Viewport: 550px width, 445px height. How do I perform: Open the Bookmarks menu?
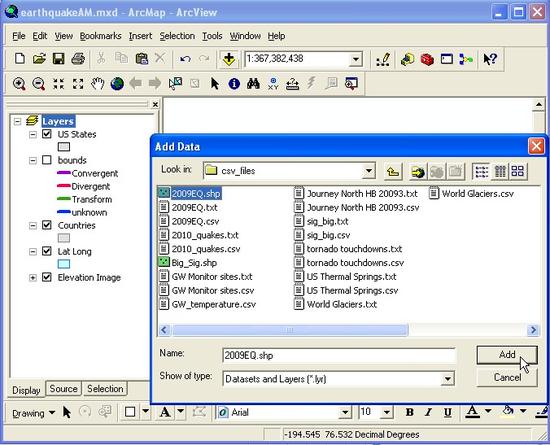pos(100,36)
